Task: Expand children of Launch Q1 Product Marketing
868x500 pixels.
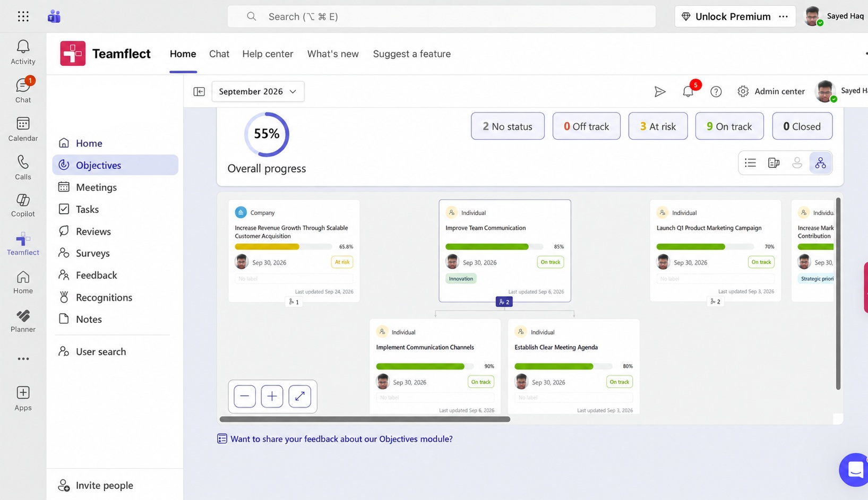Action: (715, 301)
